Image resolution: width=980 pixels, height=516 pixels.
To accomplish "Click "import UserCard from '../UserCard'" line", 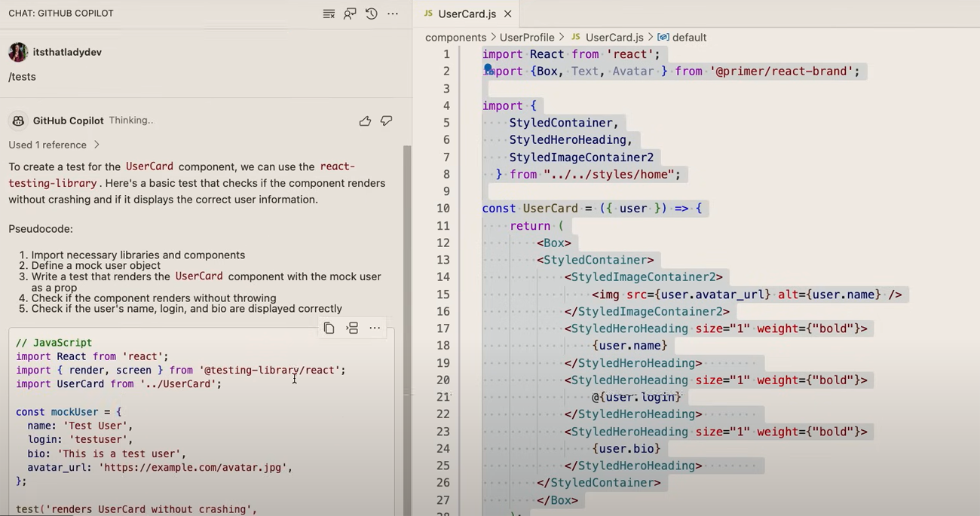I will coord(119,383).
